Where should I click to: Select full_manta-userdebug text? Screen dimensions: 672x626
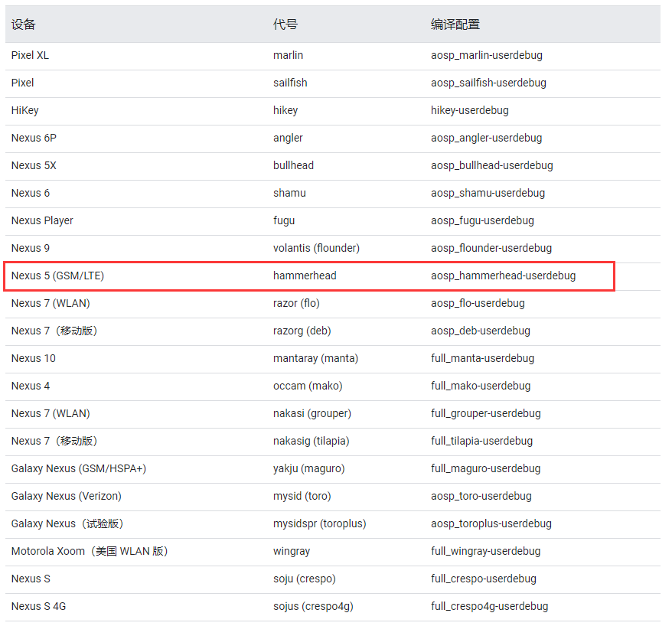(483, 358)
